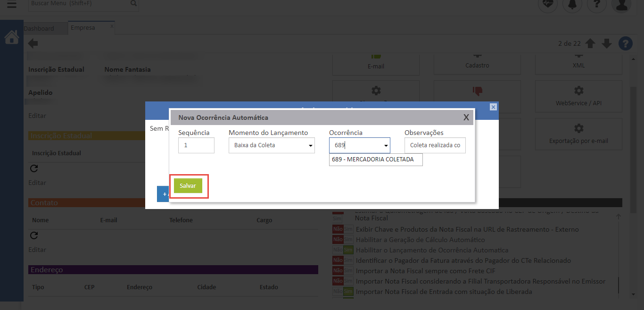Image resolution: width=644 pixels, height=310 pixels.
Task: Click the blue help question icon
Action: click(x=625, y=43)
